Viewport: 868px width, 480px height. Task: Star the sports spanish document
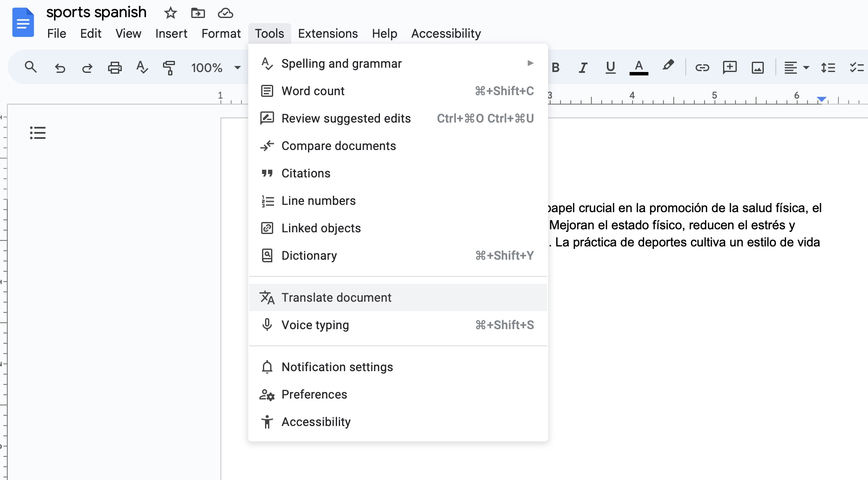coord(170,13)
